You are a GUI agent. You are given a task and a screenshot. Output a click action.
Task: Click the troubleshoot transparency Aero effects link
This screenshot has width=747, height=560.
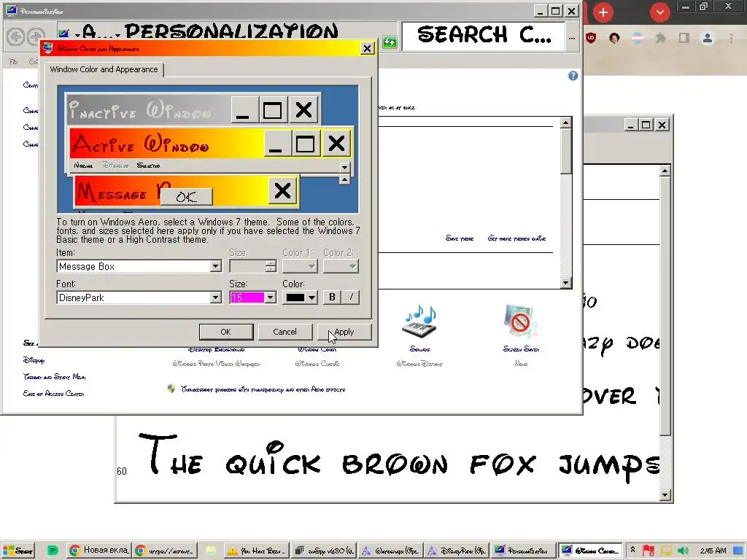pyautogui.click(x=263, y=389)
